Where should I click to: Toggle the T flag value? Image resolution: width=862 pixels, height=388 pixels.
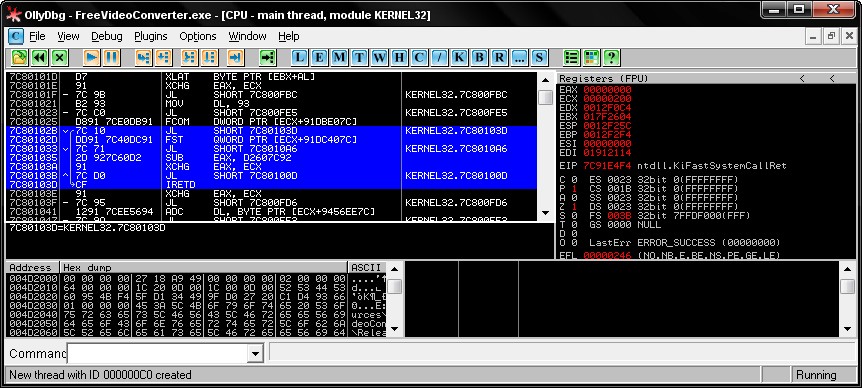pyautogui.click(x=574, y=225)
